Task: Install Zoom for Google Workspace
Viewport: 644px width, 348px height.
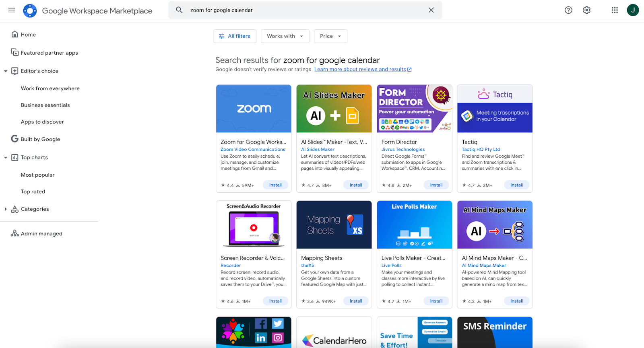Action: (275, 185)
